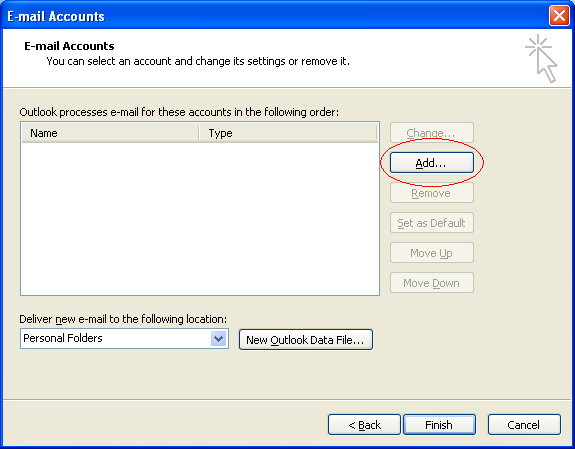575x449 pixels.
Task: Click the Move Up button
Action: [432, 253]
